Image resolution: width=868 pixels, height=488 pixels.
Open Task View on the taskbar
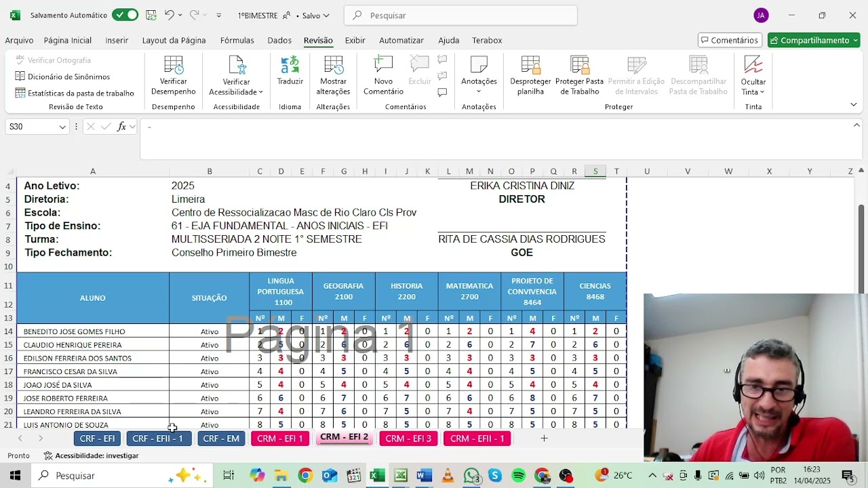[229, 476]
